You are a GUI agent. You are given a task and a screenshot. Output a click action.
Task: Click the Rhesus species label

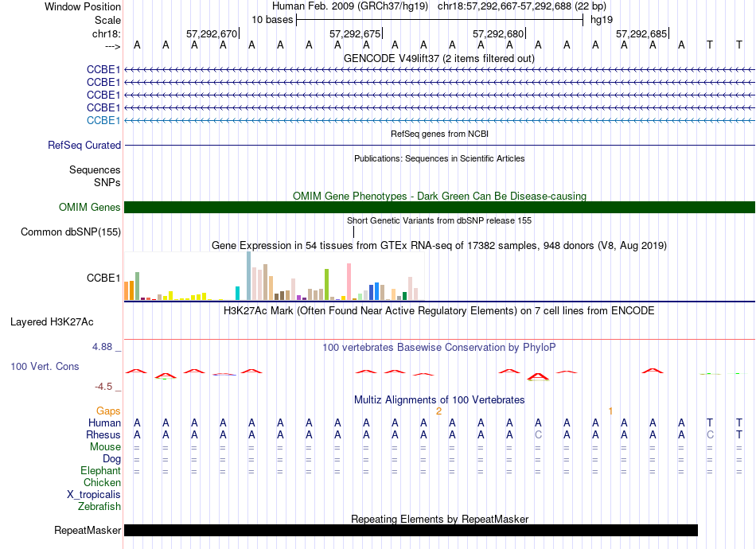click(x=103, y=434)
